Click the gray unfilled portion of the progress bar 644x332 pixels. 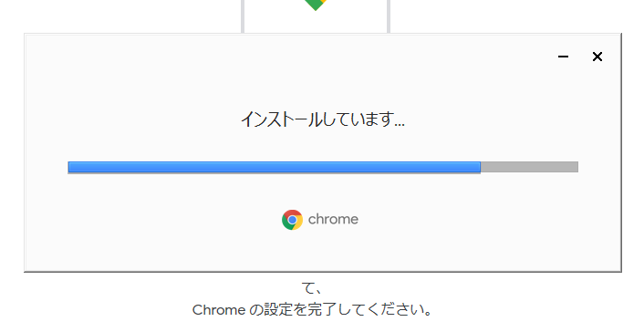point(529,167)
